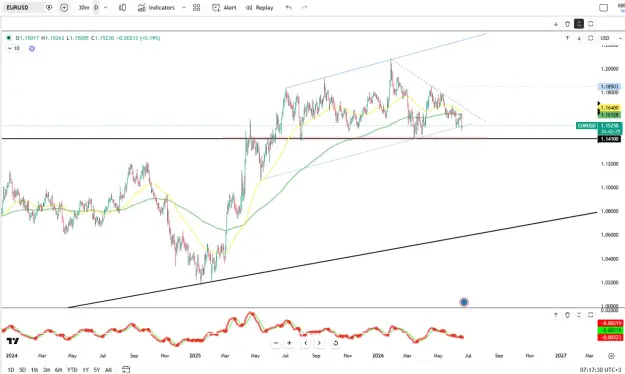Move main chart pane down arrow
625x374 pixels.
tap(579, 38)
